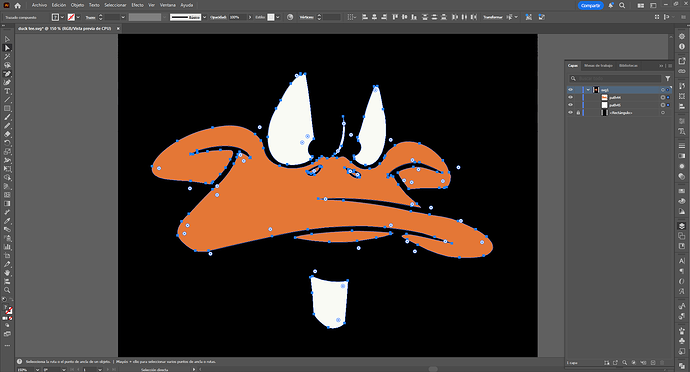Viewport: 690px width, 372px height.
Task: Open the fill color dropdown arrow
Action: point(62,17)
